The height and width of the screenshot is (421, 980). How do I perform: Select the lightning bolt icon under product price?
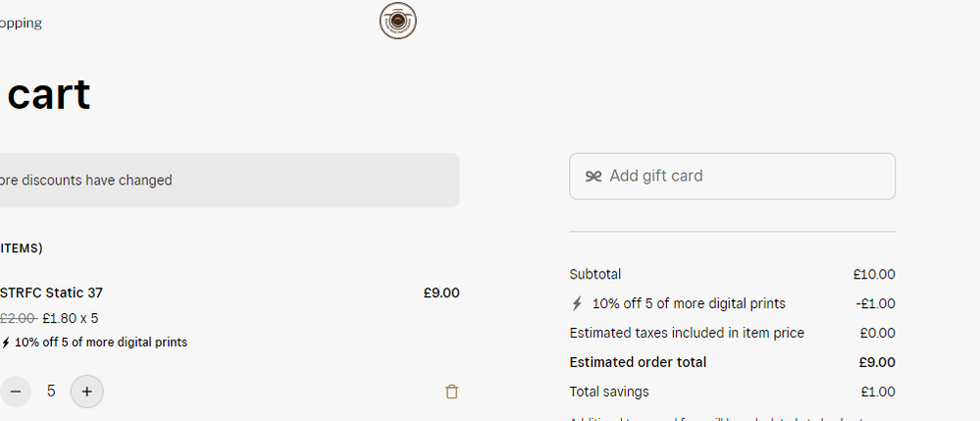[6, 342]
